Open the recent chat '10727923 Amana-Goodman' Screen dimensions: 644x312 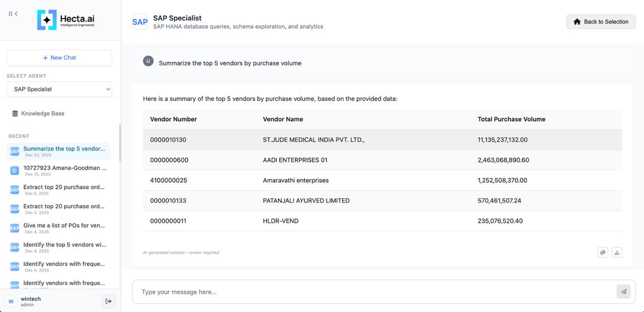(58, 170)
